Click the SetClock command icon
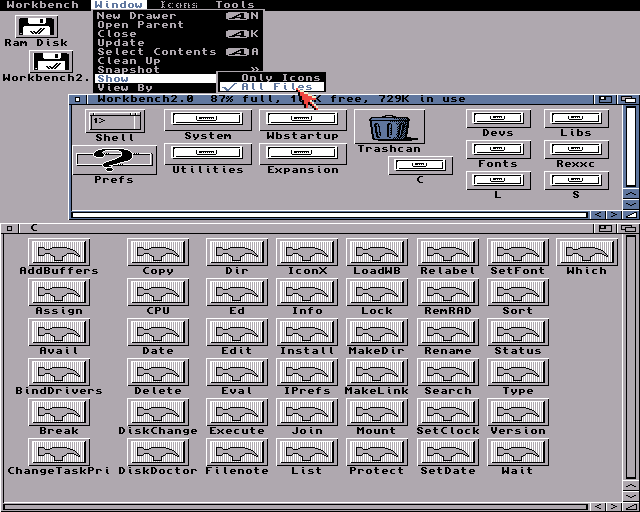640x512 pixels. pos(447,413)
